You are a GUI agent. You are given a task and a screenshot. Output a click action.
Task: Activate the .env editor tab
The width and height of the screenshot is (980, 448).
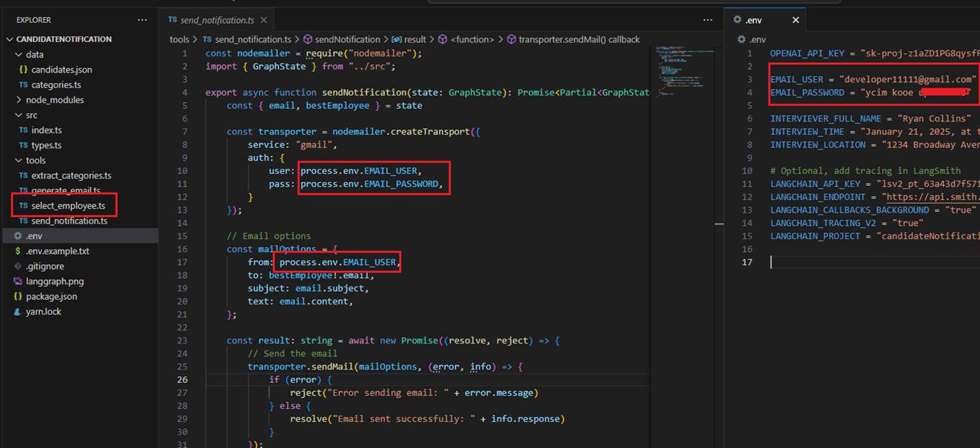[764, 20]
